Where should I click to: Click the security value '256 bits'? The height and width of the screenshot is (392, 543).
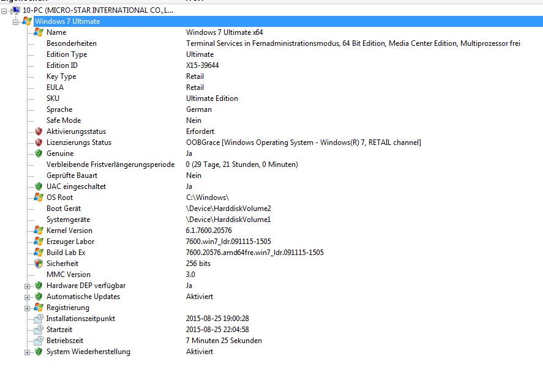pos(198,264)
